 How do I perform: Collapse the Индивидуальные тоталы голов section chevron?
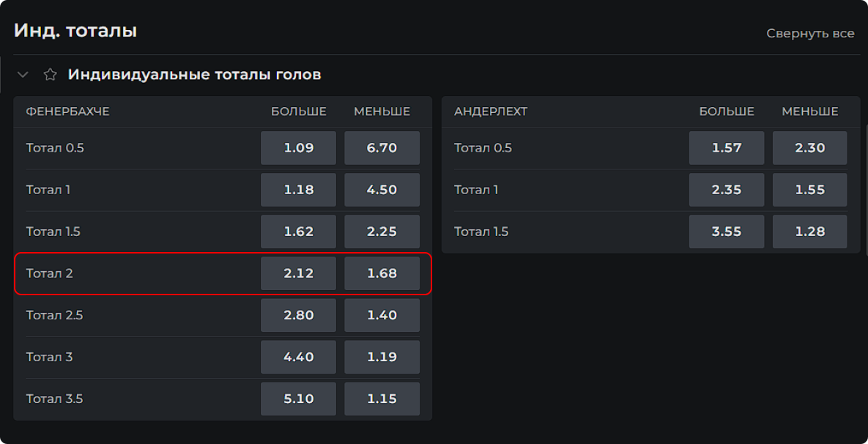click(x=23, y=75)
